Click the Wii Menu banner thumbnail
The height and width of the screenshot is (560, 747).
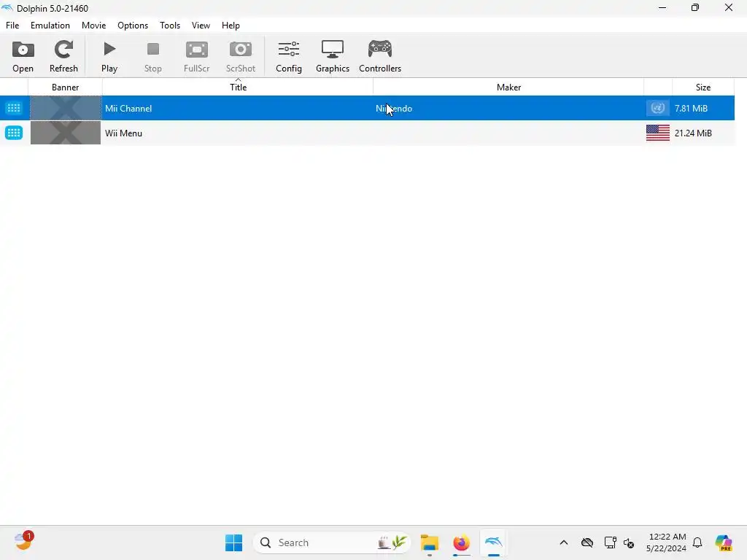(66, 133)
